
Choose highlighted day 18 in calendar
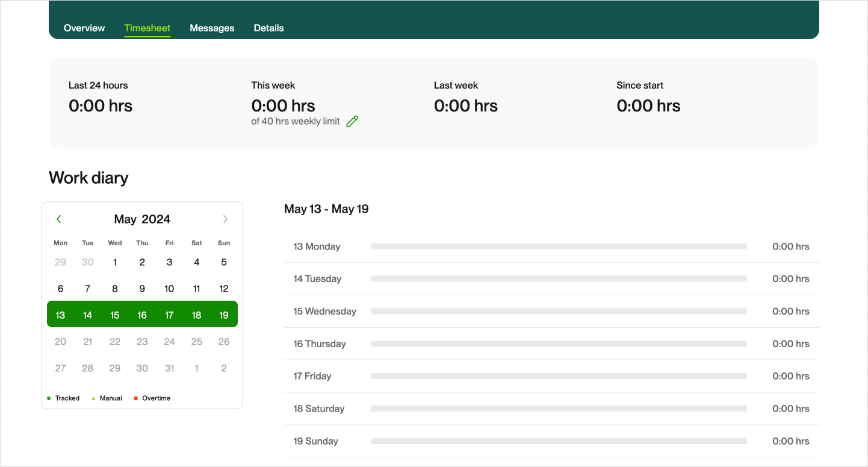[196, 315]
